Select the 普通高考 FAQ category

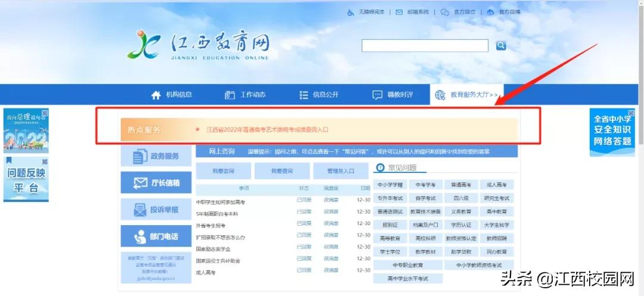(461, 185)
